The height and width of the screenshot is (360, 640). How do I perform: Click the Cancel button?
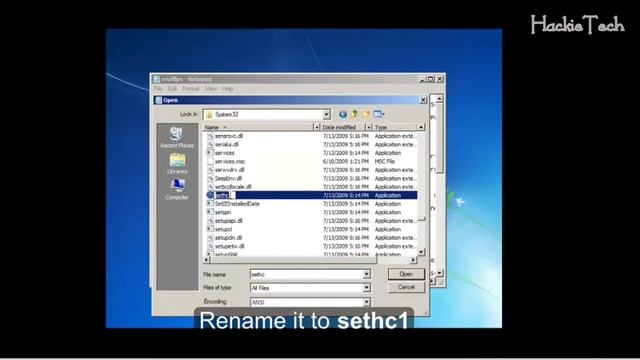tap(406, 287)
